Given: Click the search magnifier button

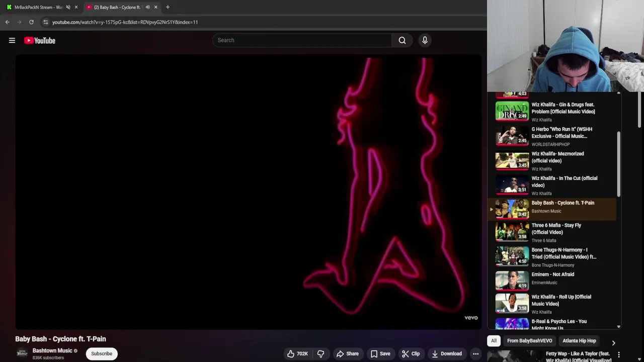Looking at the screenshot, I should (402, 40).
